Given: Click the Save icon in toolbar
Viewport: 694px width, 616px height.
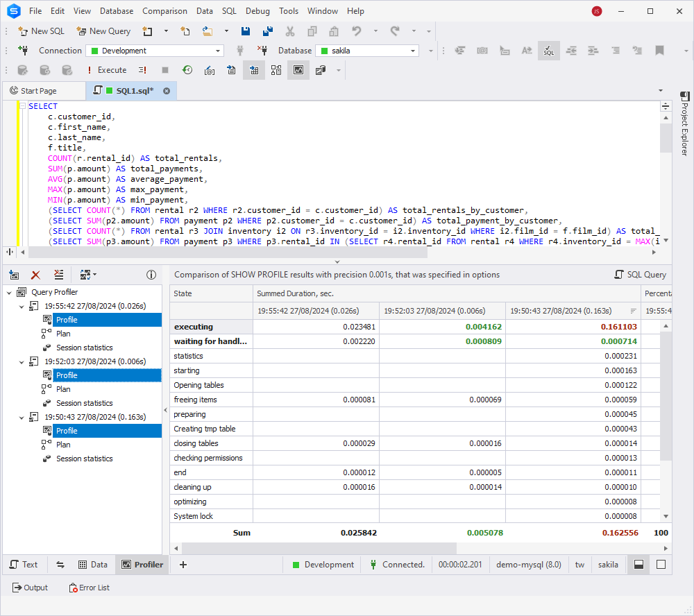Looking at the screenshot, I should point(245,31).
